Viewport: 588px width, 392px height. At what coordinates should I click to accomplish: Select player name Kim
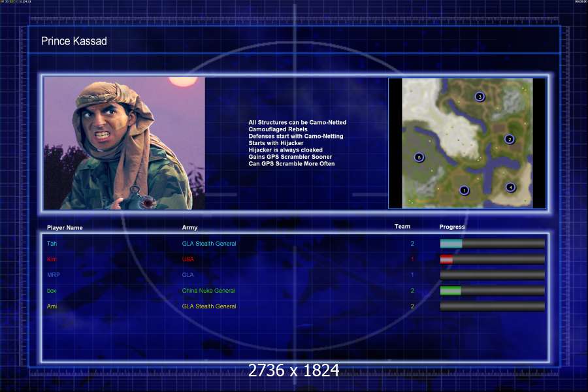52,259
